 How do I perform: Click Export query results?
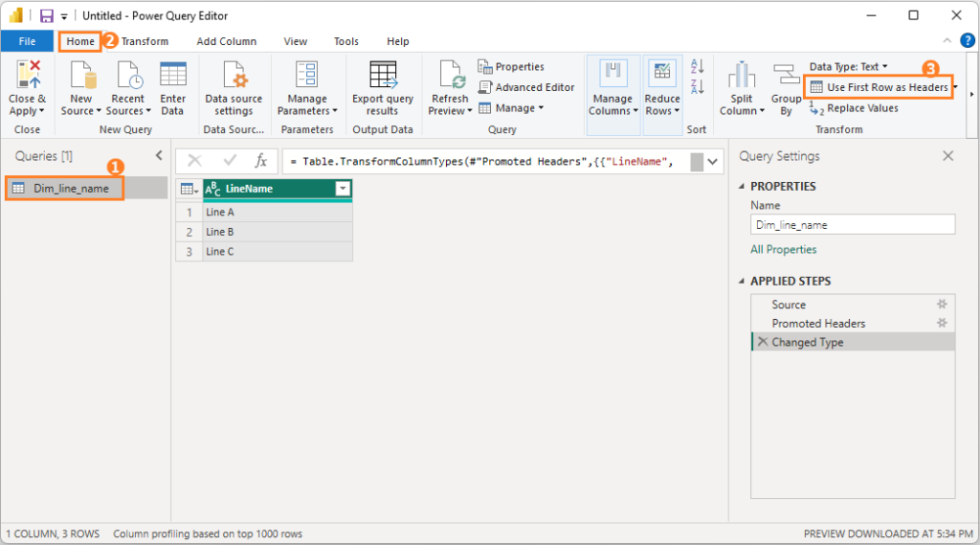383,87
